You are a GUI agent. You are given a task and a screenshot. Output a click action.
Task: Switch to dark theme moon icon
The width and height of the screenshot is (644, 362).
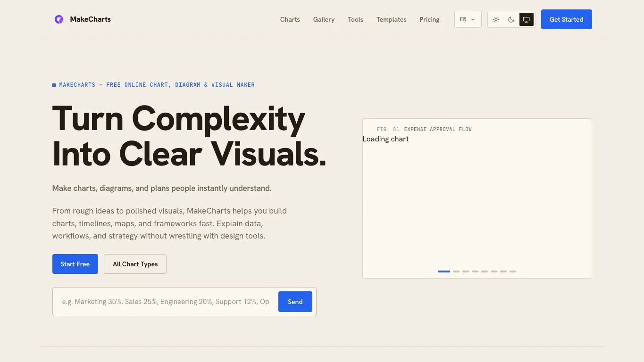pos(511,19)
